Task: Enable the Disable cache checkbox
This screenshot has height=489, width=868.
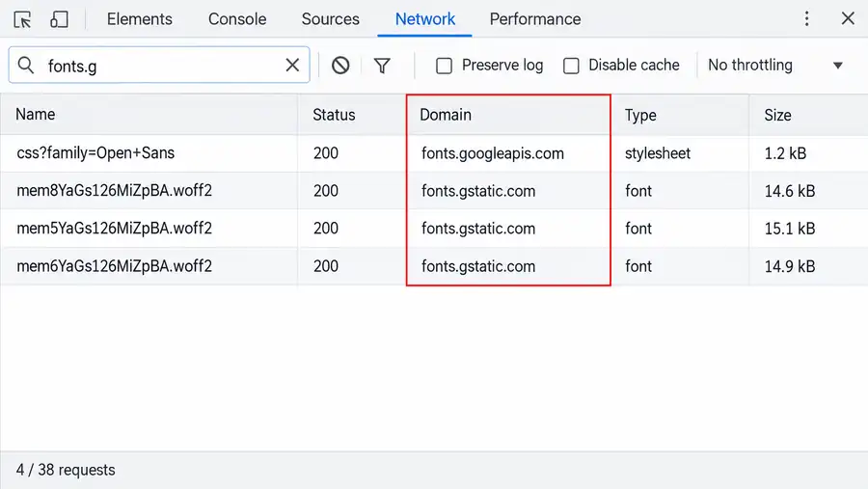Action: (571, 66)
